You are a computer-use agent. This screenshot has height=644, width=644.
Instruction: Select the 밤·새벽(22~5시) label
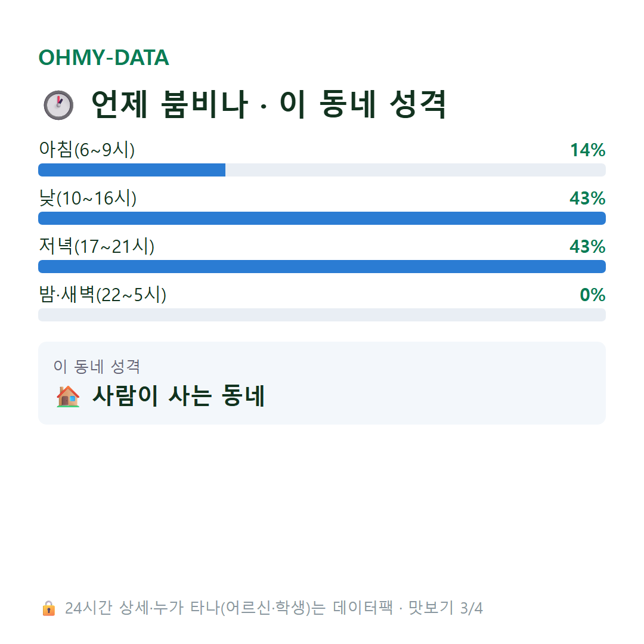pyautogui.click(x=103, y=295)
